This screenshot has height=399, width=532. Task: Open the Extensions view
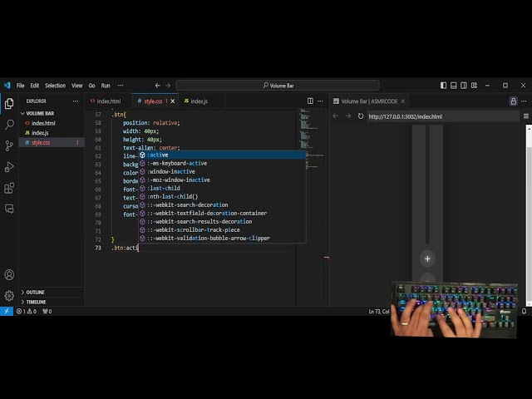coord(9,188)
